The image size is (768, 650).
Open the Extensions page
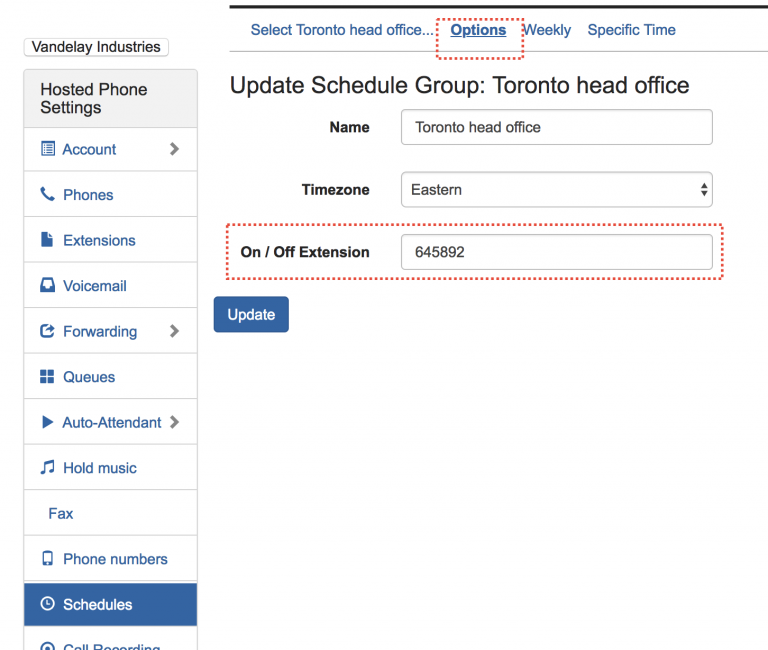point(110,240)
